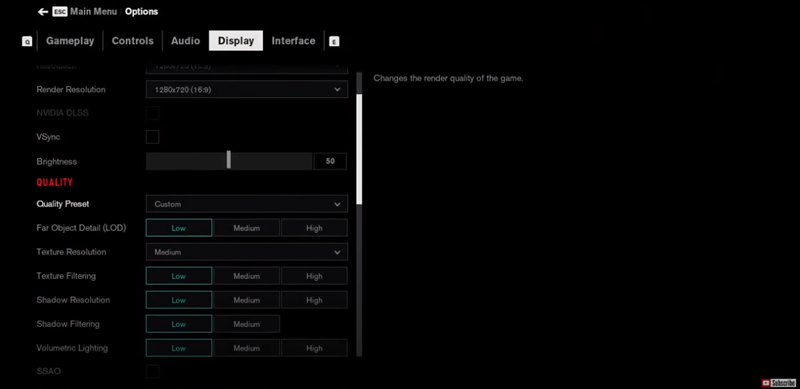The image size is (800, 389).
Task: Click the YouTube Subscribe badge
Action: [x=779, y=382]
